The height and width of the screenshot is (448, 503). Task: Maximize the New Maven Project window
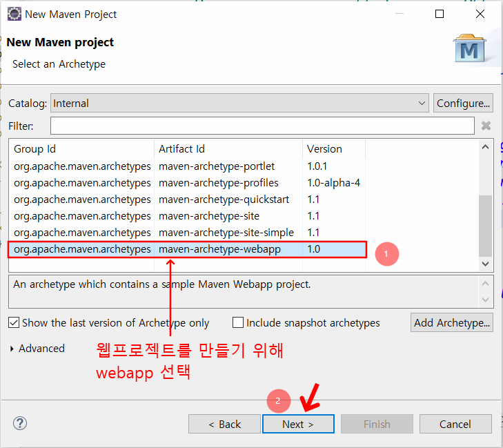tap(439, 14)
